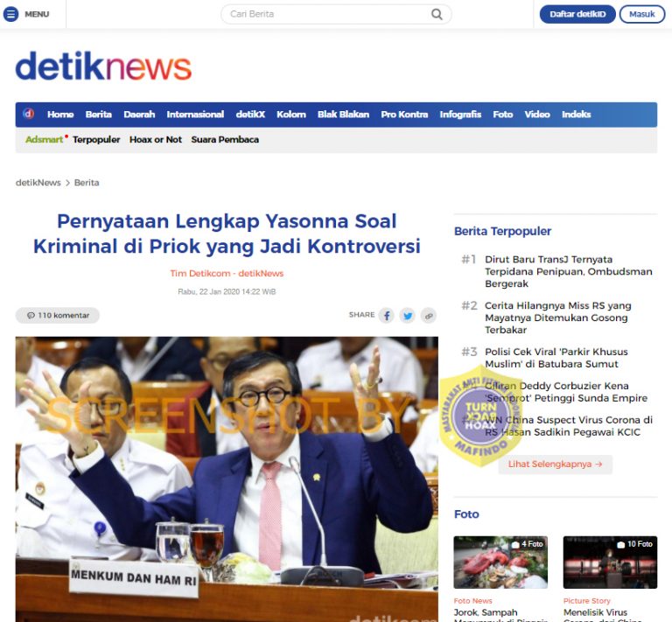Screen dimensions: 672x622
Task: Share article on Facebook
Action: (x=386, y=316)
